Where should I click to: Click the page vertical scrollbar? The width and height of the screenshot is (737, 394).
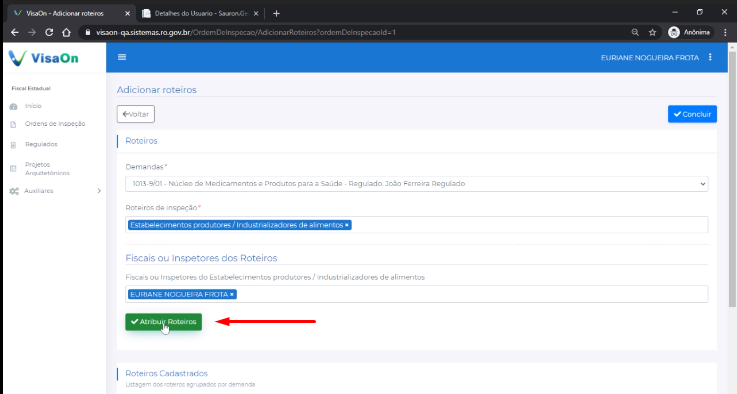click(x=732, y=179)
